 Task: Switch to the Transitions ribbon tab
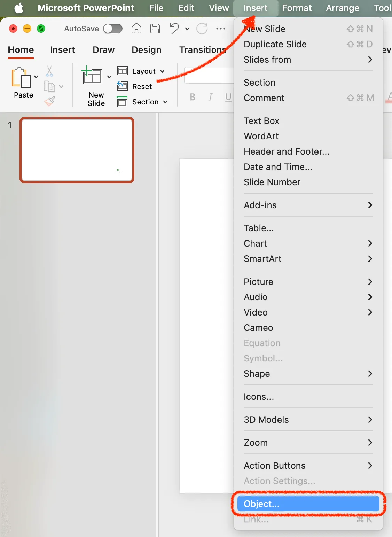point(203,50)
